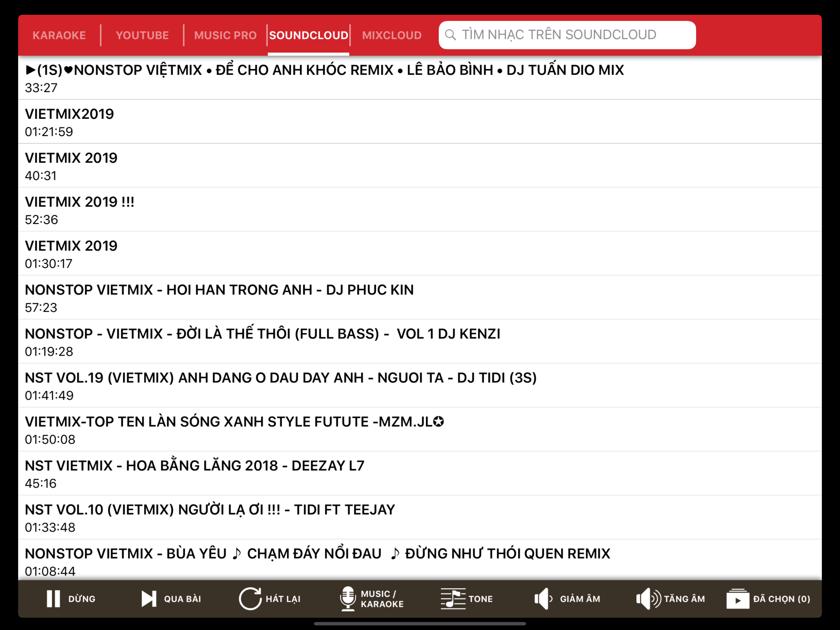The width and height of the screenshot is (840, 630).
Task: Click the 01:21:59 duration text
Action: coord(49,132)
